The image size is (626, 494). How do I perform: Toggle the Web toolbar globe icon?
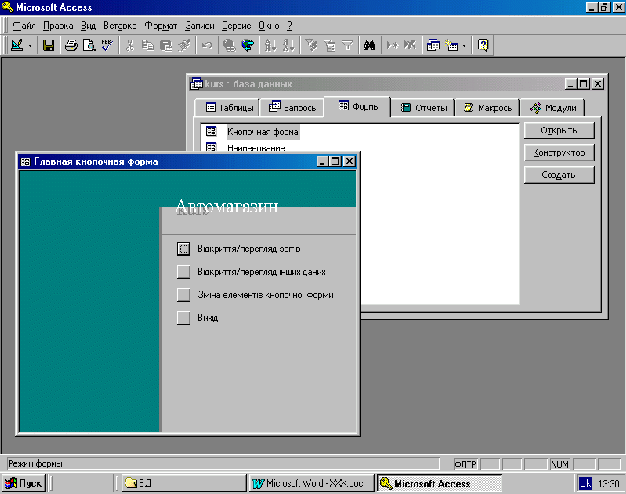[x=248, y=46]
